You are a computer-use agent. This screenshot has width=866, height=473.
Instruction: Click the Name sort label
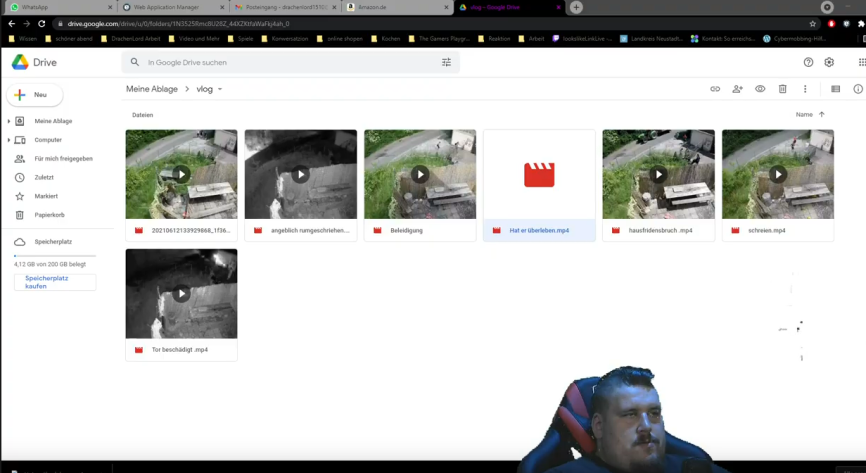coord(804,114)
